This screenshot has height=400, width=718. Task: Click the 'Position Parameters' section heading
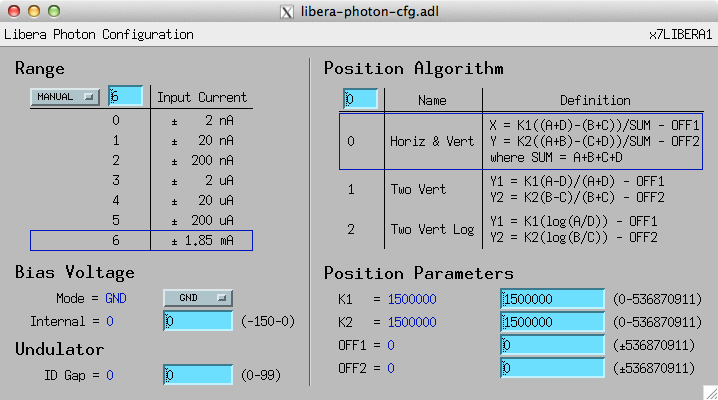(x=419, y=273)
